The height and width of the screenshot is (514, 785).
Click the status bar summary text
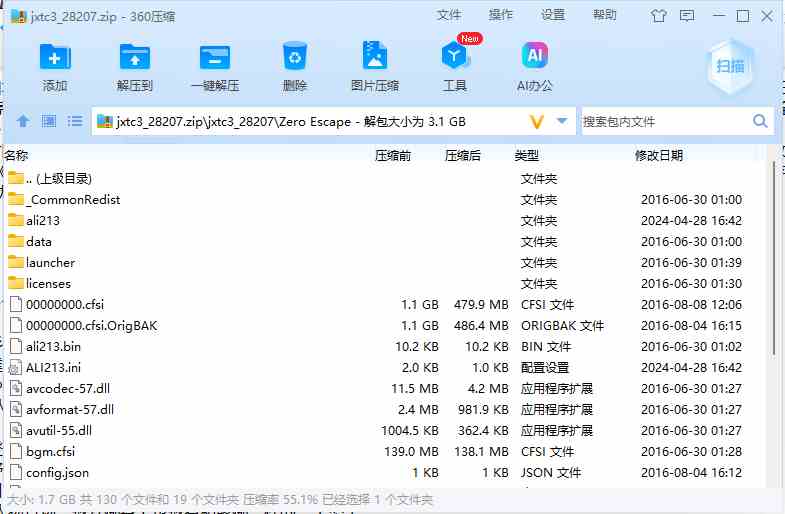pos(220,499)
